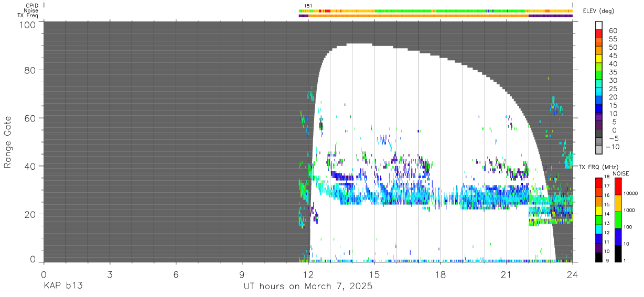The image size is (644, 297).
Task: Click the 40 tick on Range Gate axis
Action: [30, 166]
